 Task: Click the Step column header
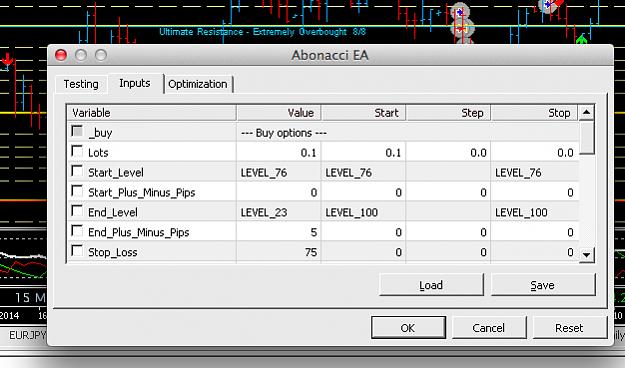(448, 113)
